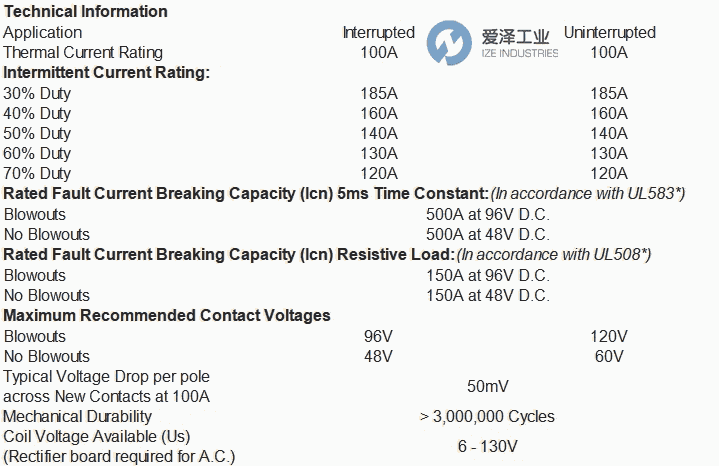Viewport: 719px width, 466px height.
Task: Click the 500A at 96V D.C. value
Action: click(488, 214)
